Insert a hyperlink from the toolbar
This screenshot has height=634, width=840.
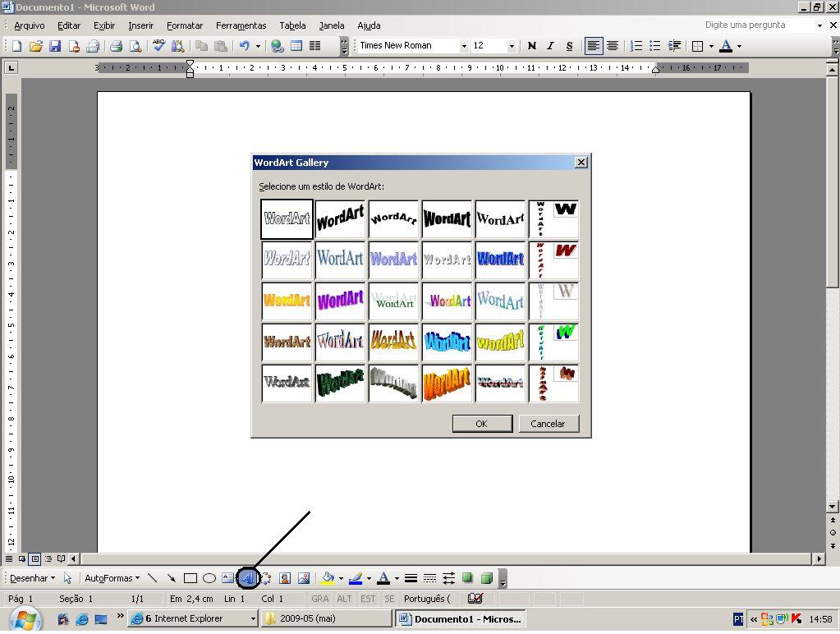pos(277,46)
